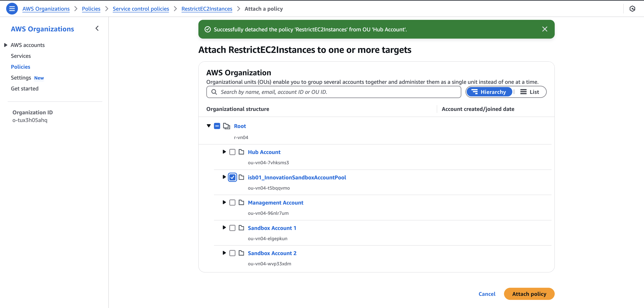644x308 pixels.
Task: Expand the isb01_InnovationSandboxAccountPool OU
Action: (224, 177)
